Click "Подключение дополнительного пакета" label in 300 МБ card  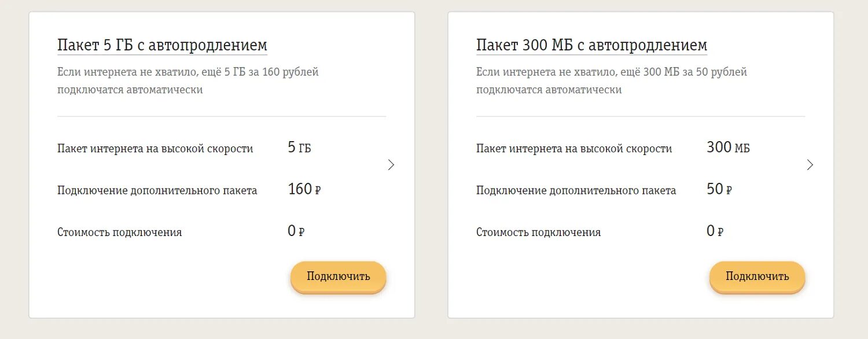tap(576, 190)
